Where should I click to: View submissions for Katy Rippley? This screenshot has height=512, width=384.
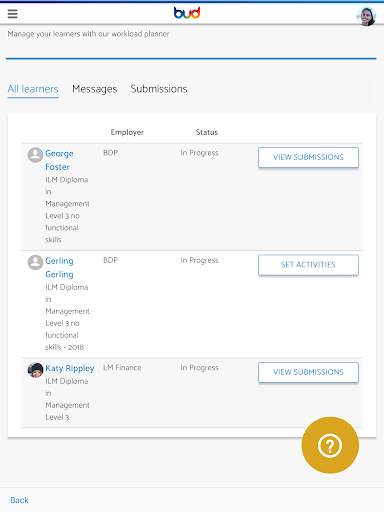pos(308,372)
